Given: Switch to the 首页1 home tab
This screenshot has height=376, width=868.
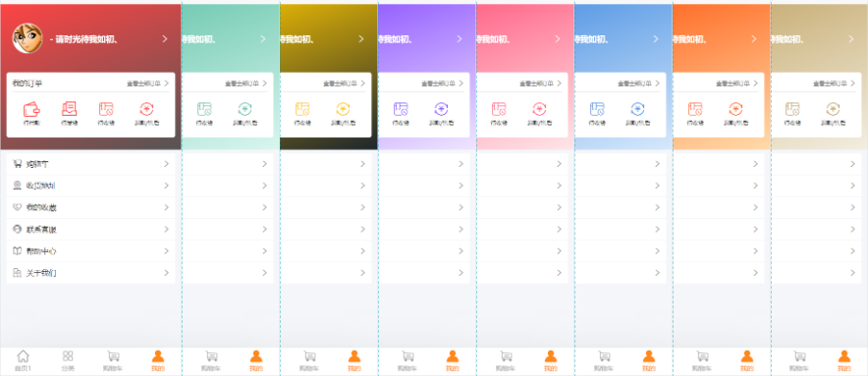Looking at the screenshot, I should click(23, 360).
